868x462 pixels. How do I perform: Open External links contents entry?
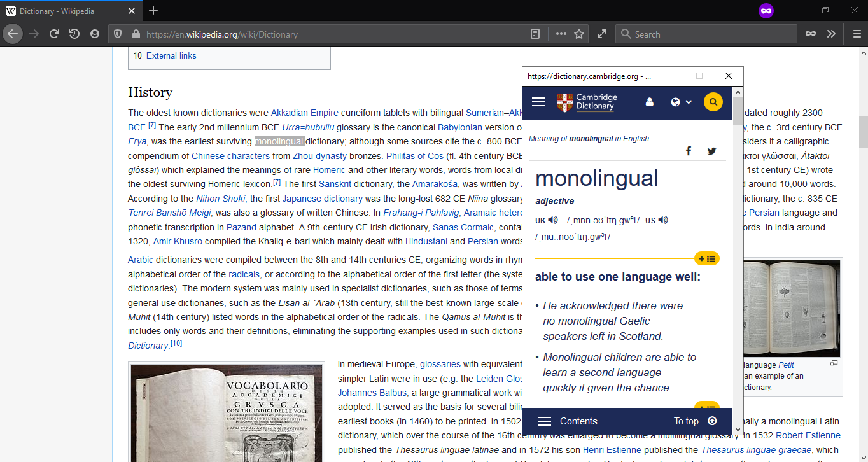[171, 56]
